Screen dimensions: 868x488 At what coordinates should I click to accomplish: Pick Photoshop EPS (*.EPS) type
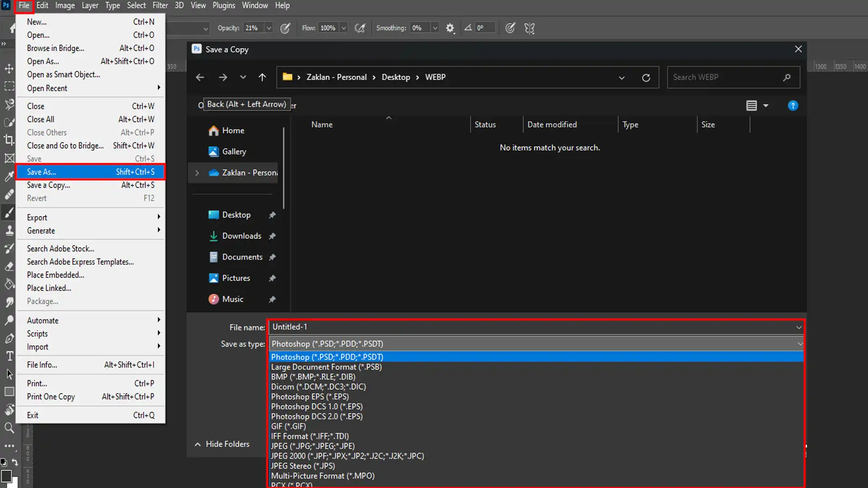click(536, 397)
